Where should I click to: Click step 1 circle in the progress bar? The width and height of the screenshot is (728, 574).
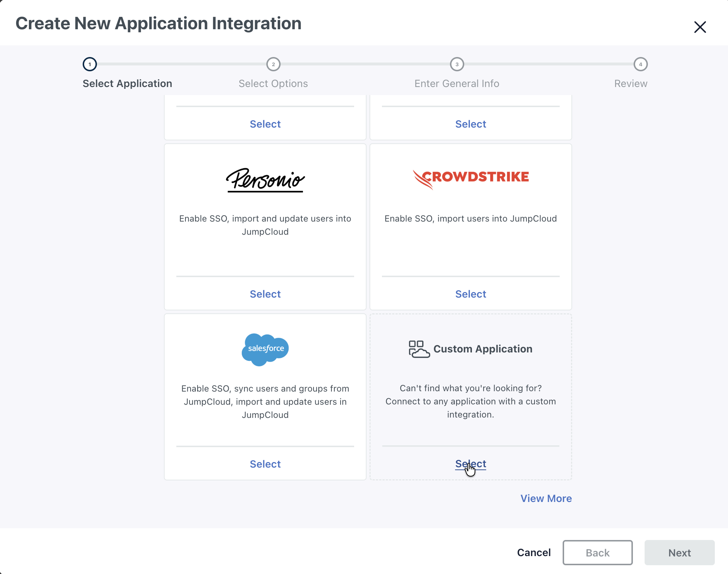(x=90, y=64)
